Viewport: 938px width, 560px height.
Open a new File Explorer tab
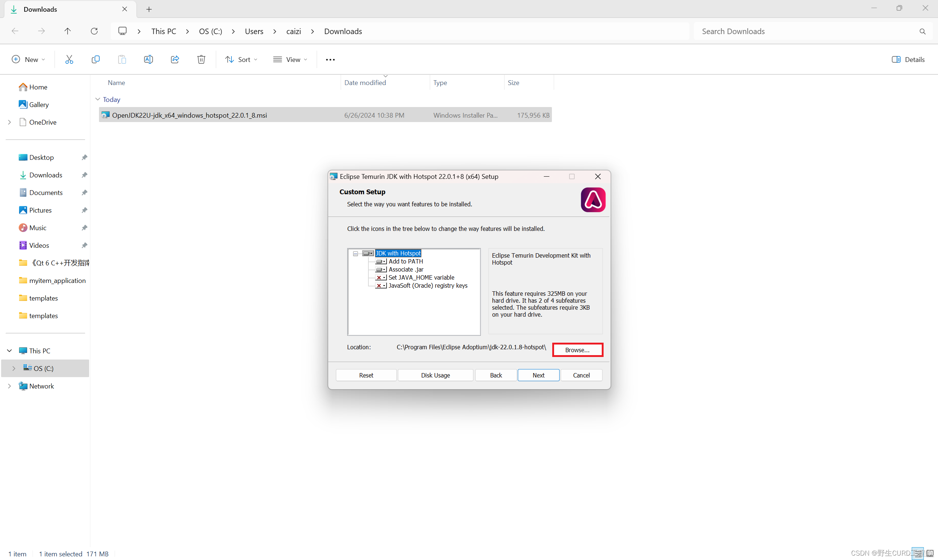(149, 9)
